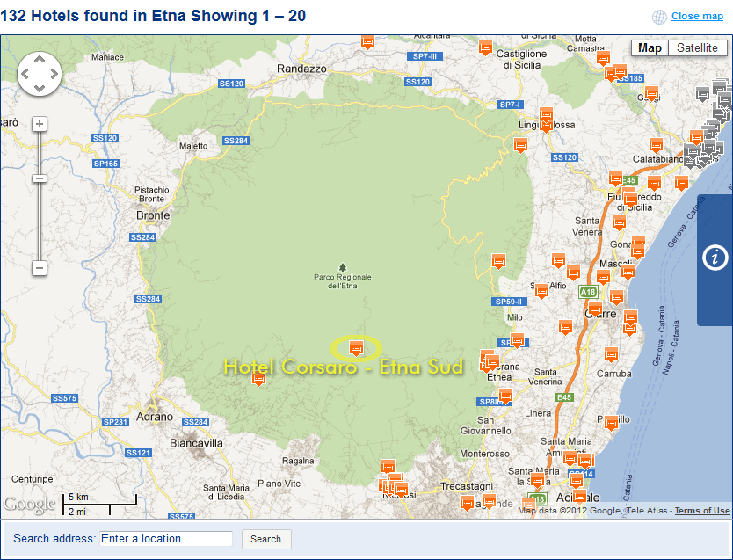Switch to Map view

650,48
